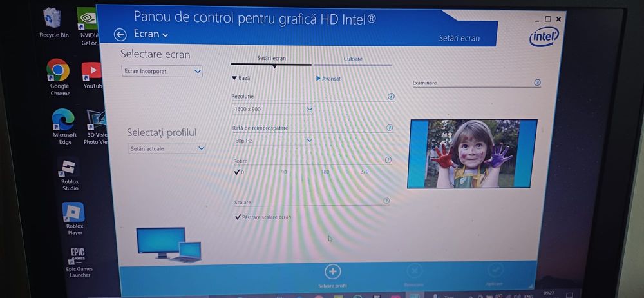Open help for Scalare
This screenshot has width=644, height=298.
pos(386,201)
